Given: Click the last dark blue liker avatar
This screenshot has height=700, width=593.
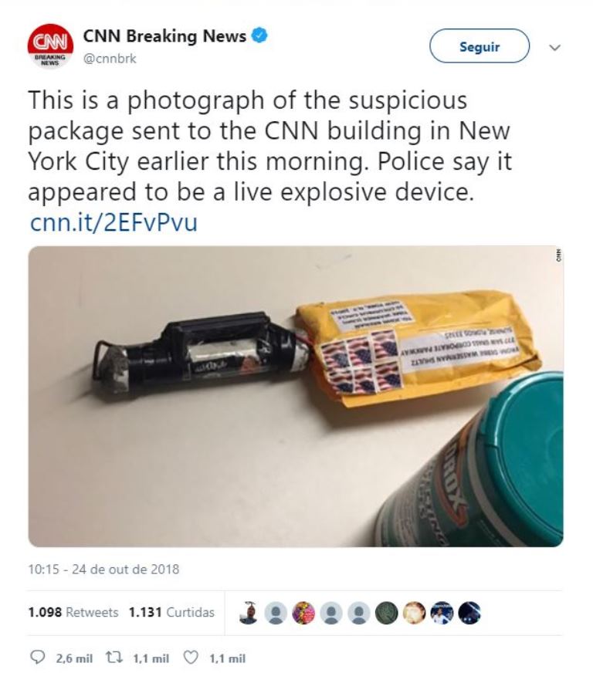Looking at the screenshot, I should tap(469, 613).
